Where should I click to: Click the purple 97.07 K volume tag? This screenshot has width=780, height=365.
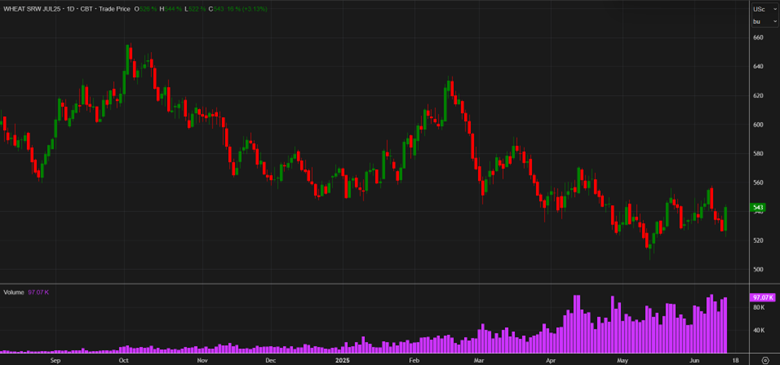pyautogui.click(x=763, y=297)
